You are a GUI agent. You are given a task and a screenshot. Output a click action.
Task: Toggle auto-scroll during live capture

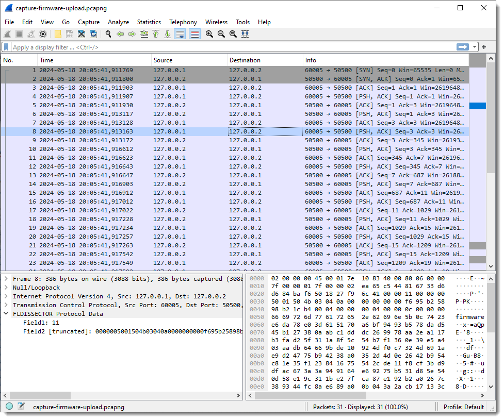coord(180,34)
